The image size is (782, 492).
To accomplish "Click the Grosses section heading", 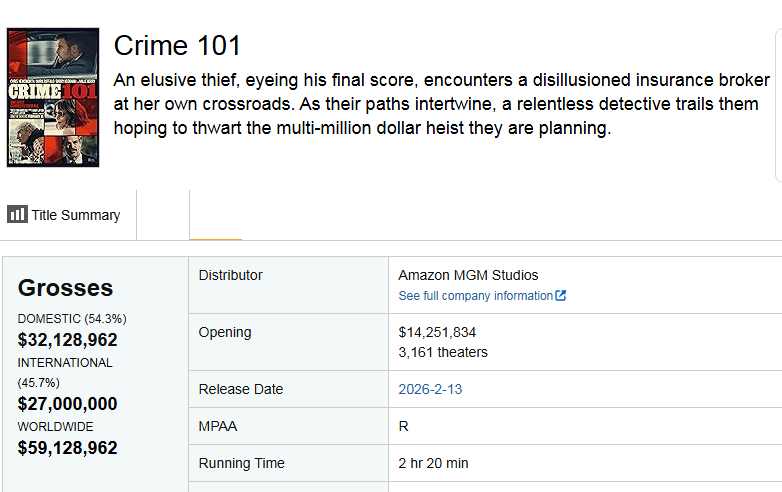I will pos(65,288).
